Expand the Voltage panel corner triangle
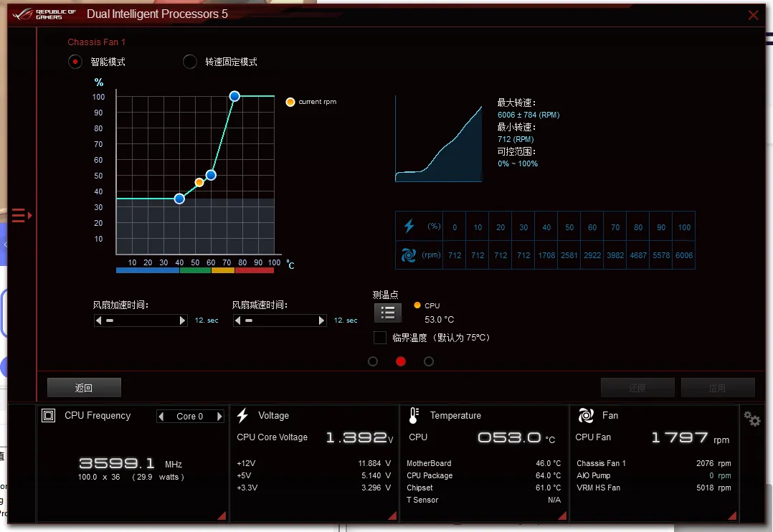 coord(392,516)
